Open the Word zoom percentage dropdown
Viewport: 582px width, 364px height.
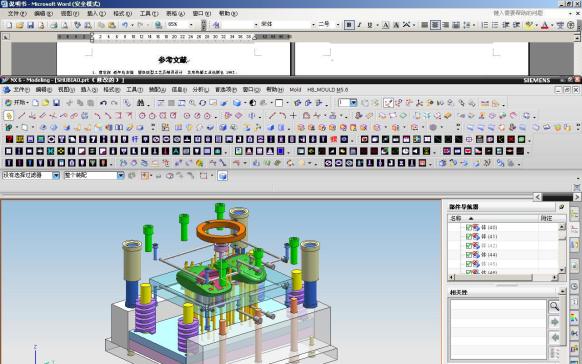pyautogui.click(x=191, y=24)
